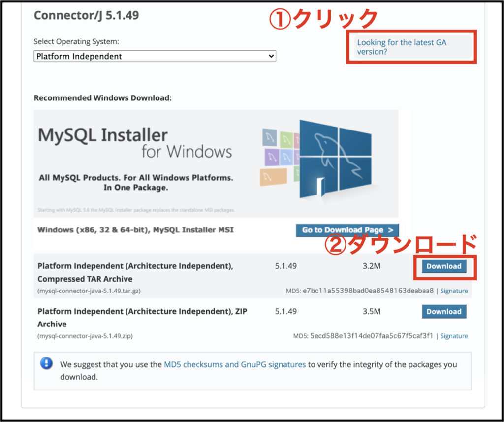The image size is (504, 422).
Task: Download the ZIP Archive
Action: [x=444, y=311]
